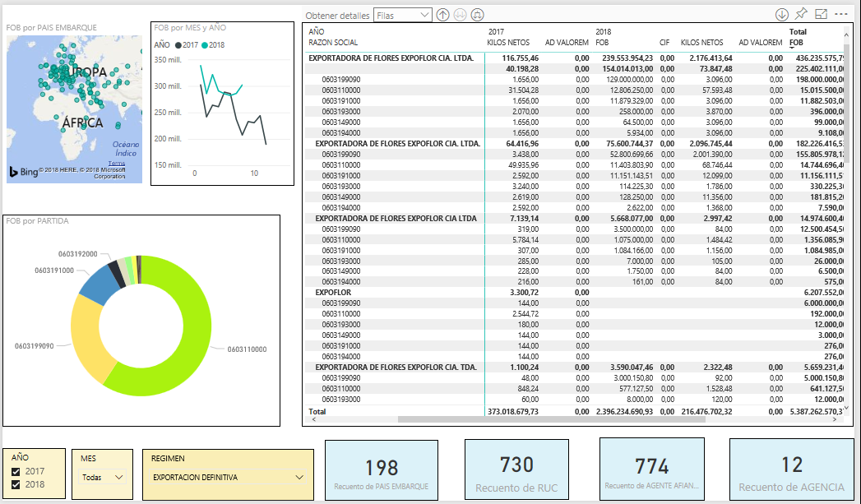The width and height of the screenshot is (861, 504).
Task: Click the 198 Recuento de PAIS EMBARQUE card
Action: 382,470
